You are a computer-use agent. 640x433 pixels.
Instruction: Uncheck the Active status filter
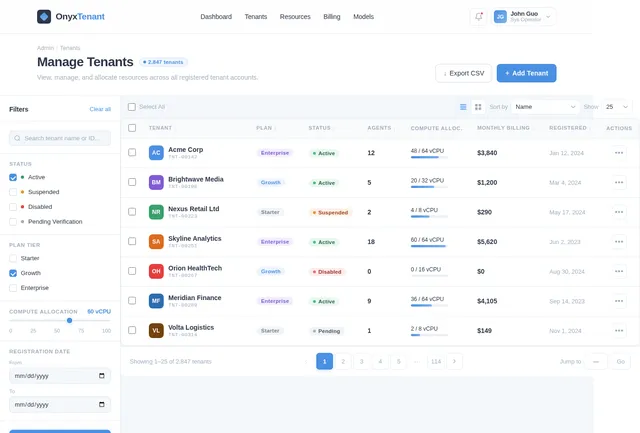(x=13, y=177)
